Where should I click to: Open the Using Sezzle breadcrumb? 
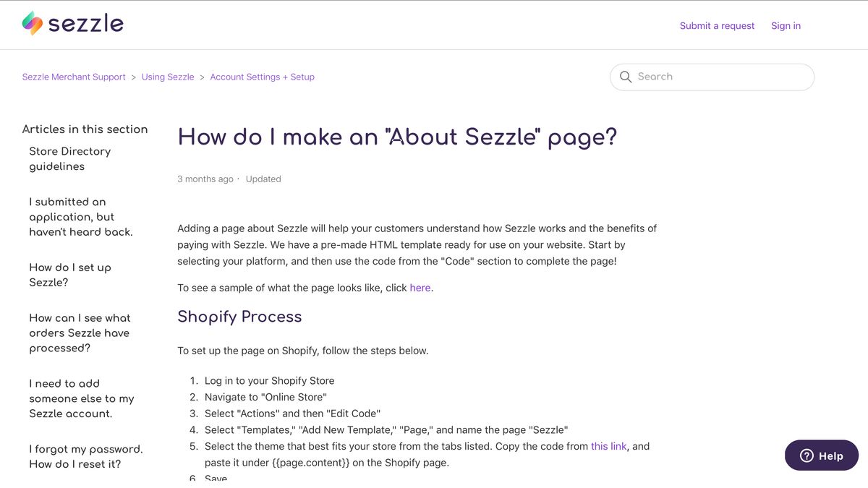pyautogui.click(x=168, y=77)
